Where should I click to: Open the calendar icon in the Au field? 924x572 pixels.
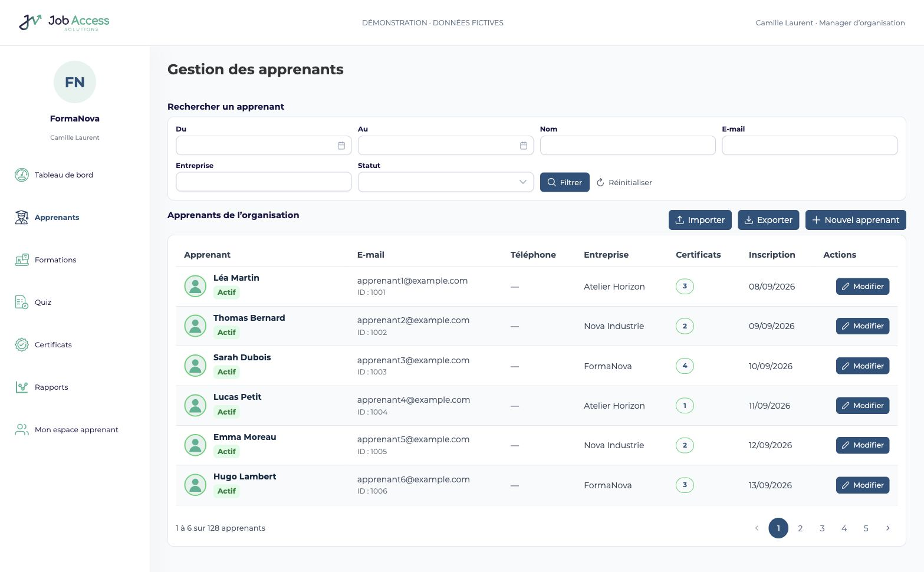point(524,146)
